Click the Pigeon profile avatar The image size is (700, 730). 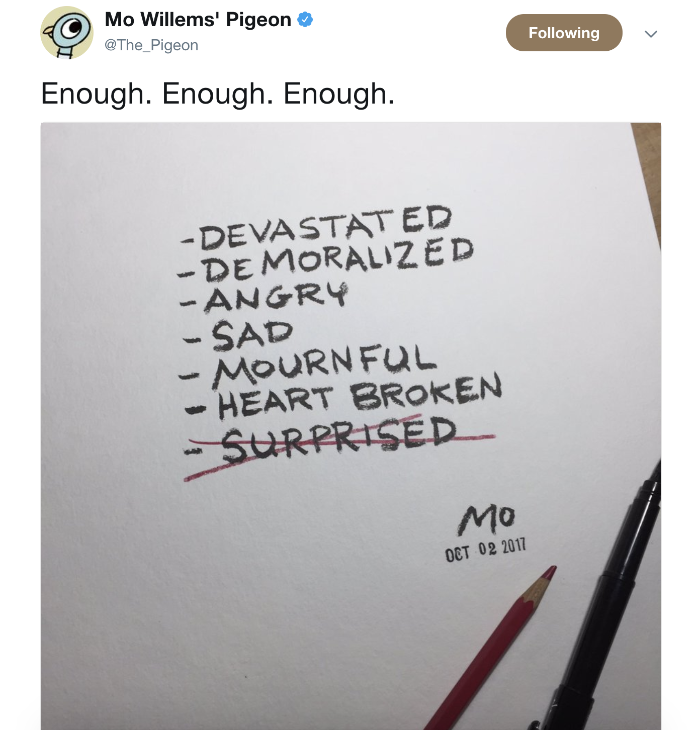pos(66,33)
